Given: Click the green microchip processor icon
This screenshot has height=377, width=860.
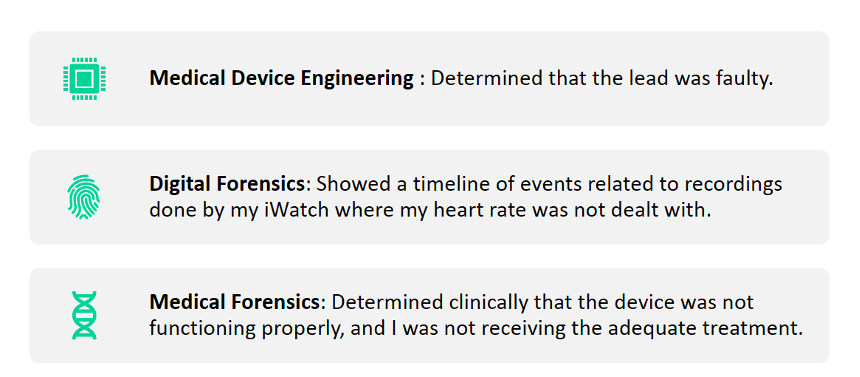Looking at the screenshot, I should click(x=84, y=78).
